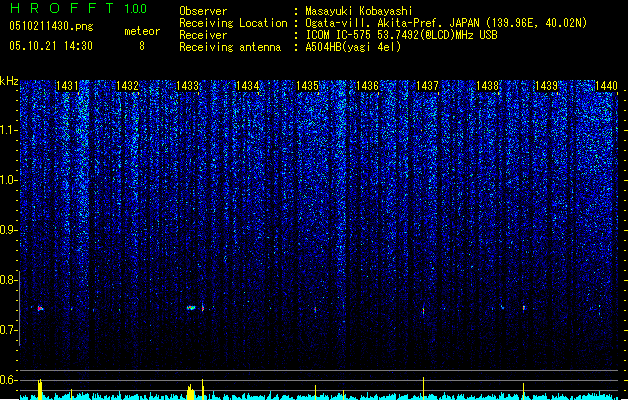Click the meteor label
This screenshot has height=400, width=629.
pos(142,31)
